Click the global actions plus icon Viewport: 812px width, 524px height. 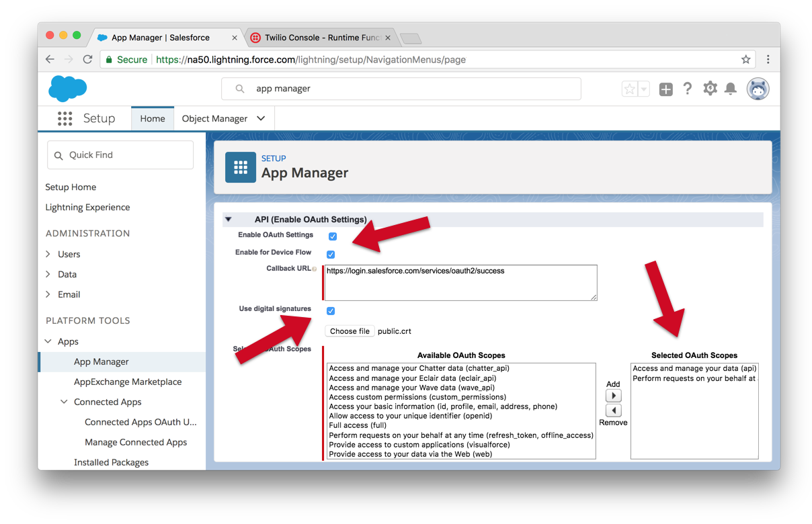tap(665, 89)
